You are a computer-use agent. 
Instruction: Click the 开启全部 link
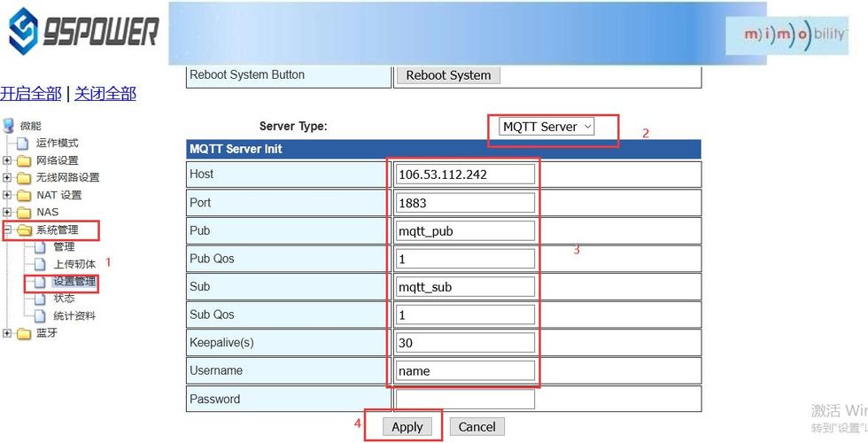click(31, 93)
